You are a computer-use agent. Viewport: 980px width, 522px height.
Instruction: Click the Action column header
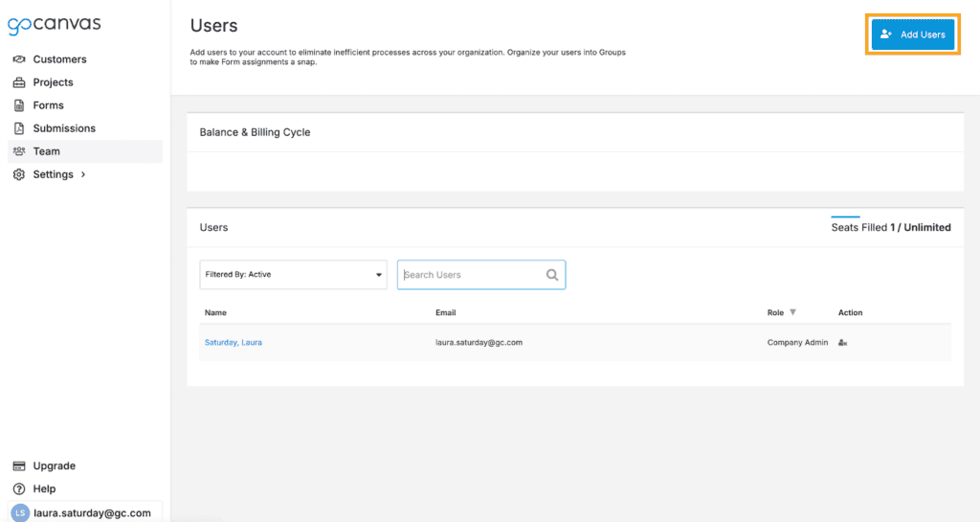point(850,312)
